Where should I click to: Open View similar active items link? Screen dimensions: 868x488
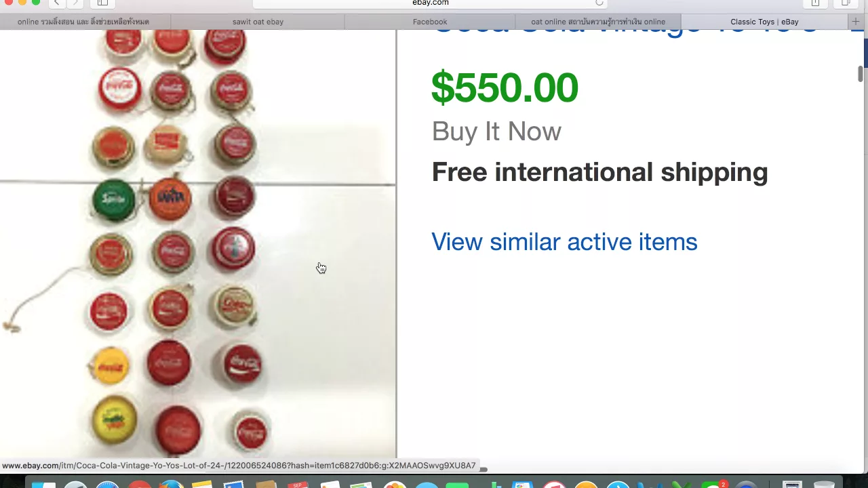564,242
